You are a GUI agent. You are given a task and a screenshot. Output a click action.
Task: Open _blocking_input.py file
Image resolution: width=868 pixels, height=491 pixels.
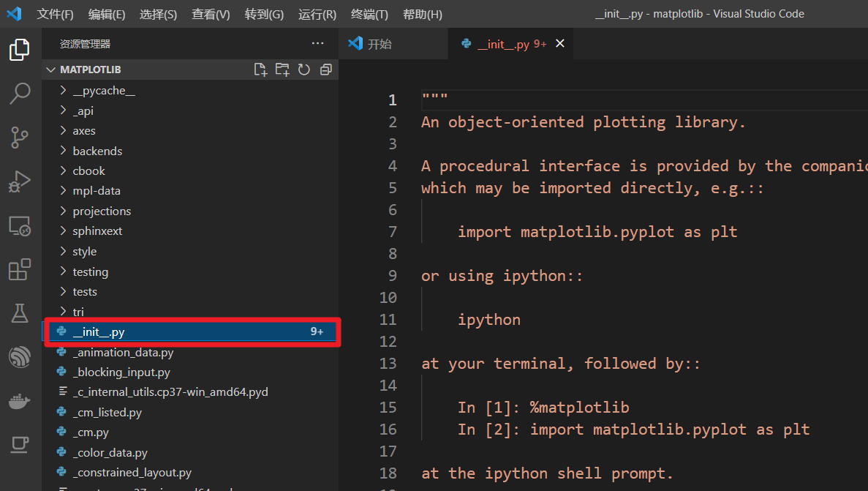pos(190,372)
